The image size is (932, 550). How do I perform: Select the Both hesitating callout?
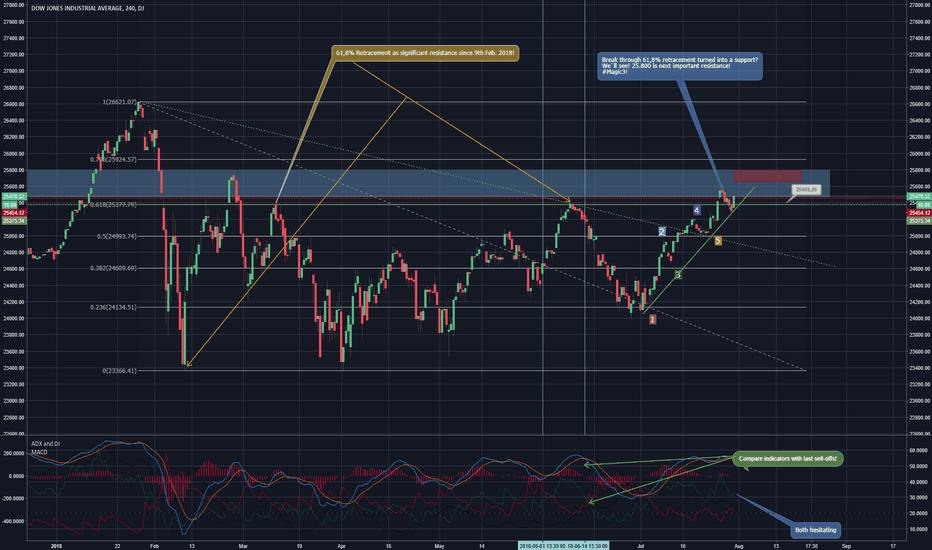click(x=816, y=530)
